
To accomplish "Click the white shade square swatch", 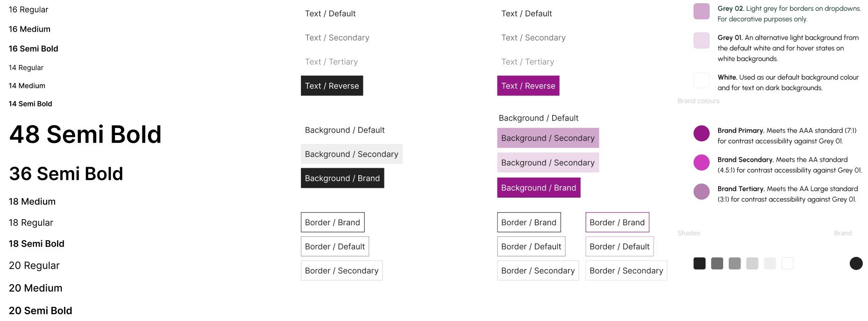I will point(787,264).
